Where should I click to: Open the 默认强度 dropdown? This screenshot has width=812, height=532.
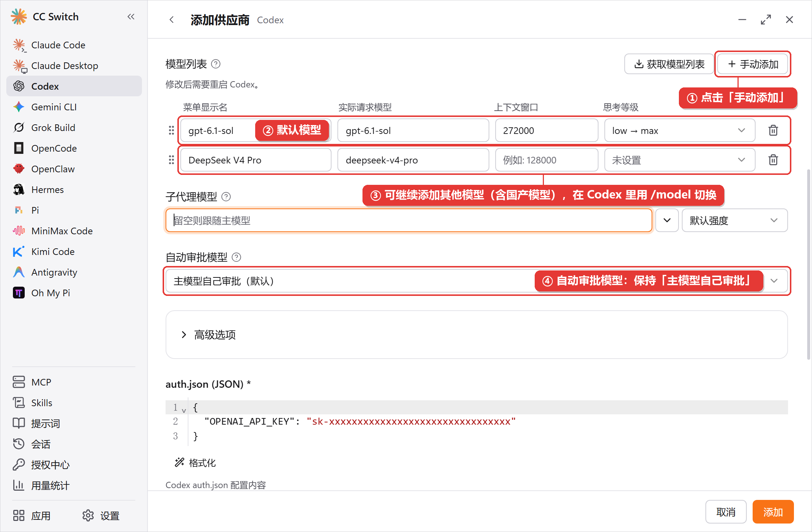click(x=735, y=221)
